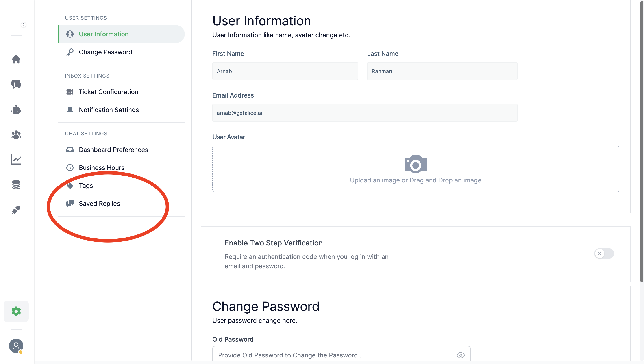Go to Notification Settings
The image size is (644, 364).
click(109, 110)
